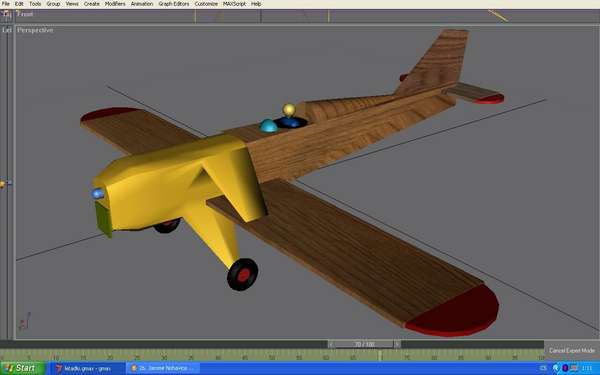600x375 pixels.
Task: Open the Animation menu
Action: (x=142, y=4)
